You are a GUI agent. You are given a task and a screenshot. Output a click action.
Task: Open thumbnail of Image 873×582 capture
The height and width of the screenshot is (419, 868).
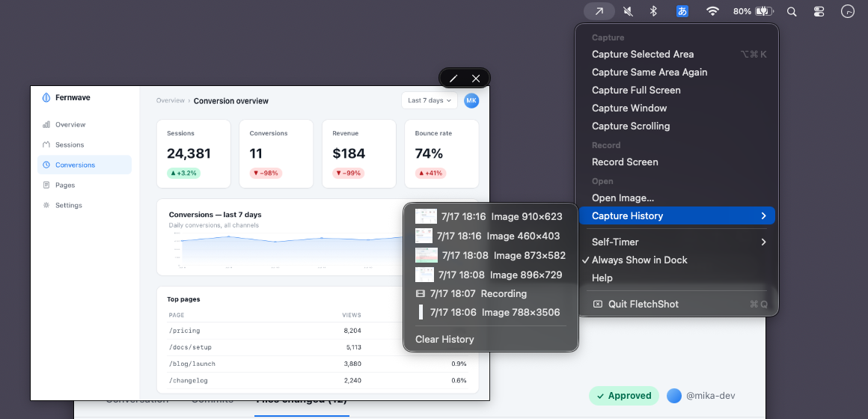(427, 255)
